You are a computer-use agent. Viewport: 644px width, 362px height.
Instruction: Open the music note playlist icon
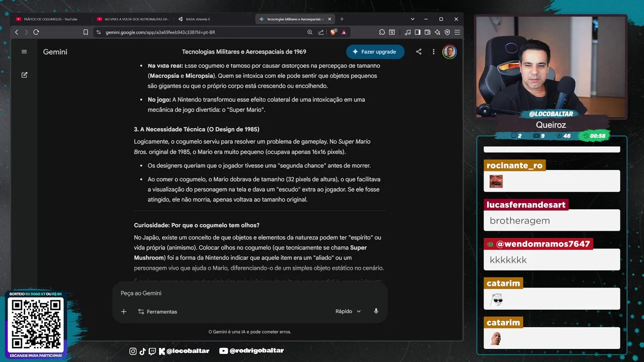click(408, 32)
